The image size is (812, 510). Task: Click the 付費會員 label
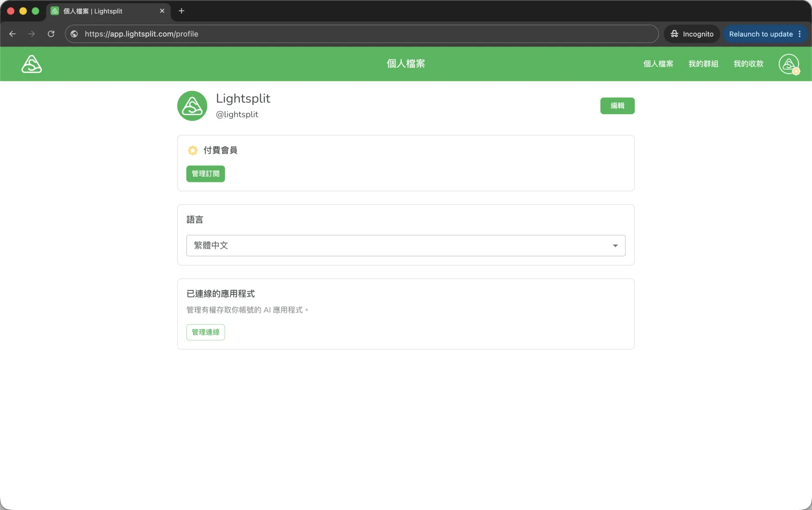(220, 150)
